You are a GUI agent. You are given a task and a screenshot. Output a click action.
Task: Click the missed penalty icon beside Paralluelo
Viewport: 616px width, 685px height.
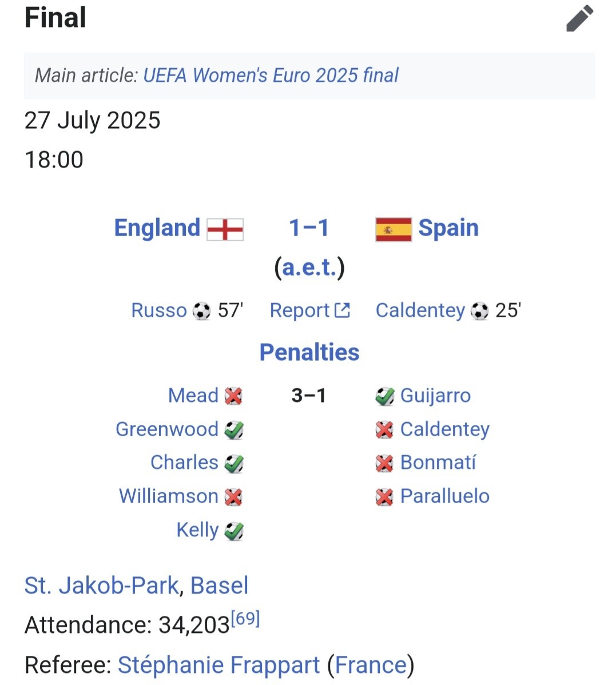[384, 497]
